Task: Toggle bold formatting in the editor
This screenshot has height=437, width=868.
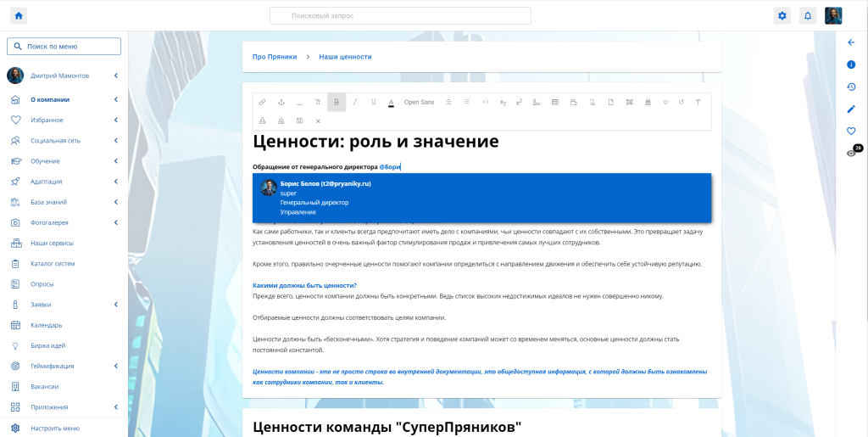Action: pyautogui.click(x=337, y=102)
